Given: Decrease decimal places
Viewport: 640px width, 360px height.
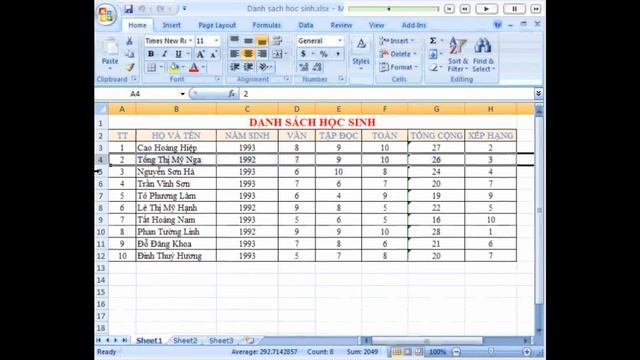Looking at the screenshot, I should (317, 67).
